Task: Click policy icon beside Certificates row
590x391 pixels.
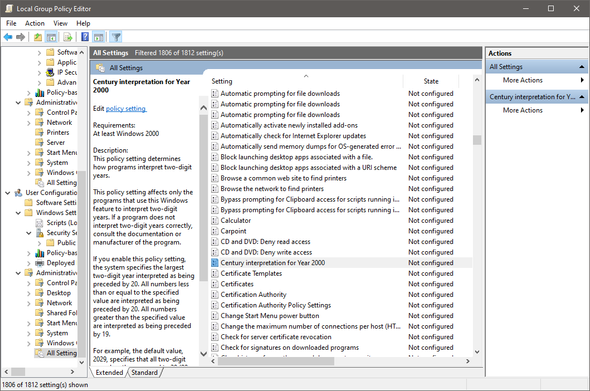Action: point(215,284)
